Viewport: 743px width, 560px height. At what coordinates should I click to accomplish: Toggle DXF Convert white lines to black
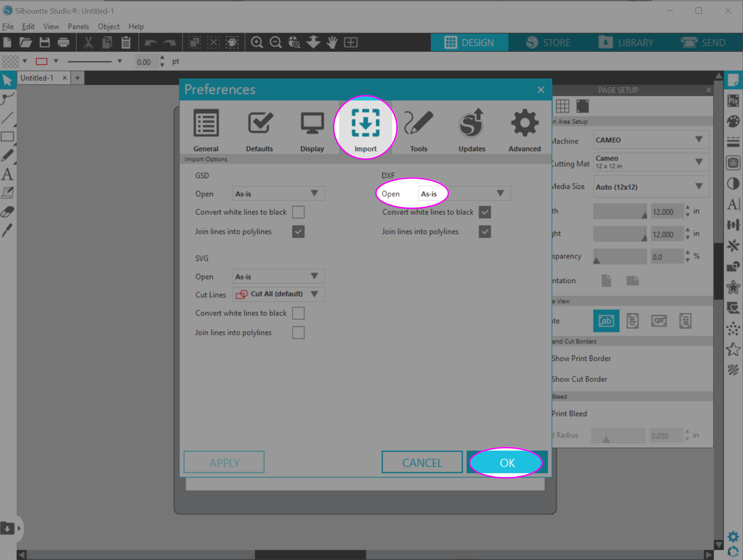pyautogui.click(x=485, y=212)
